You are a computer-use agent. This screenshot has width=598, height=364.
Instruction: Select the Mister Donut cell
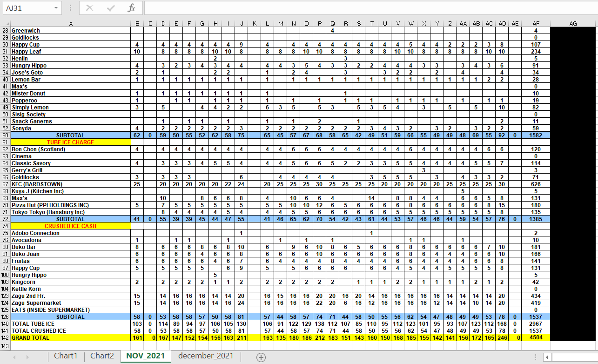pyautogui.click(x=70, y=94)
